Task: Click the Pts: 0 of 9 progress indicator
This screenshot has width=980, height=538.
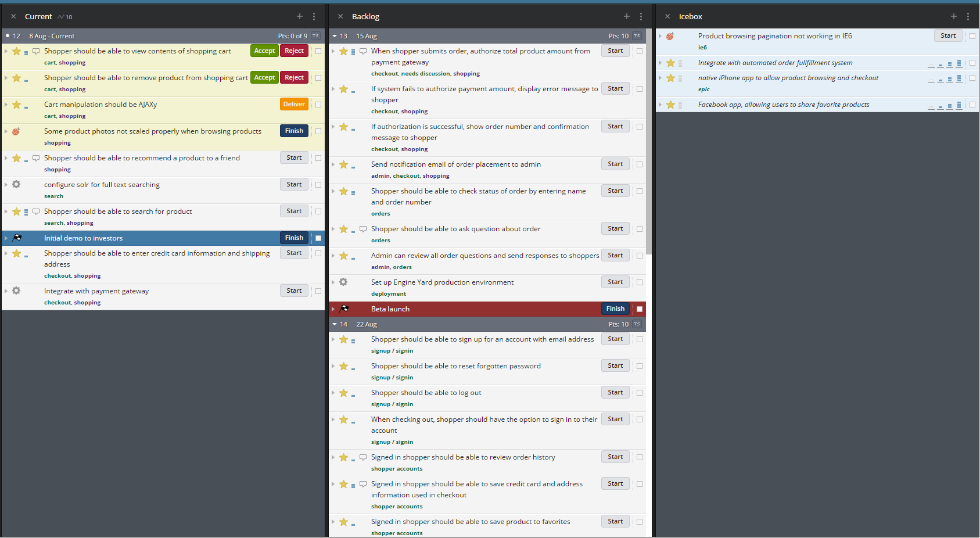Action: (x=293, y=35)
